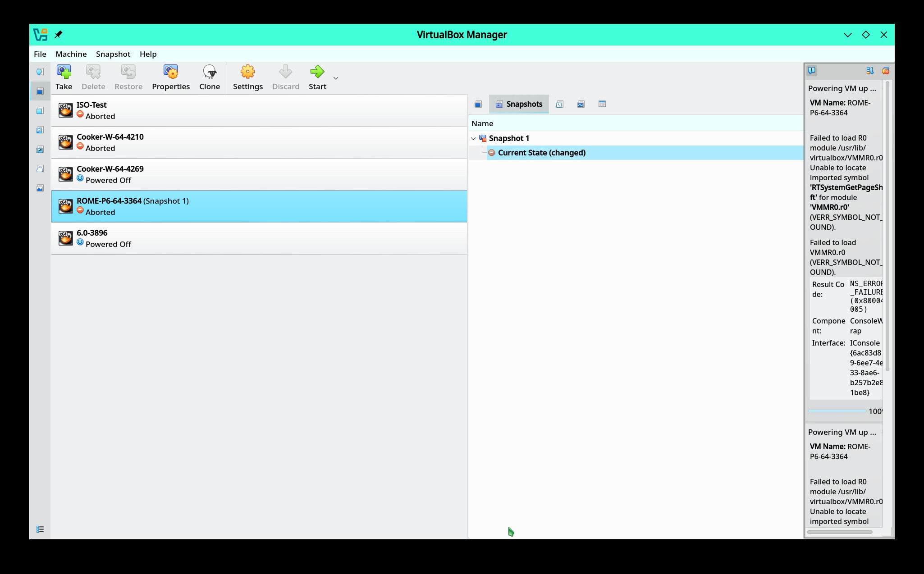Image resolution: width=924 pixels, height=574 pixels.
Task: Open Settings via the gear icon
Action: point(247,72)
